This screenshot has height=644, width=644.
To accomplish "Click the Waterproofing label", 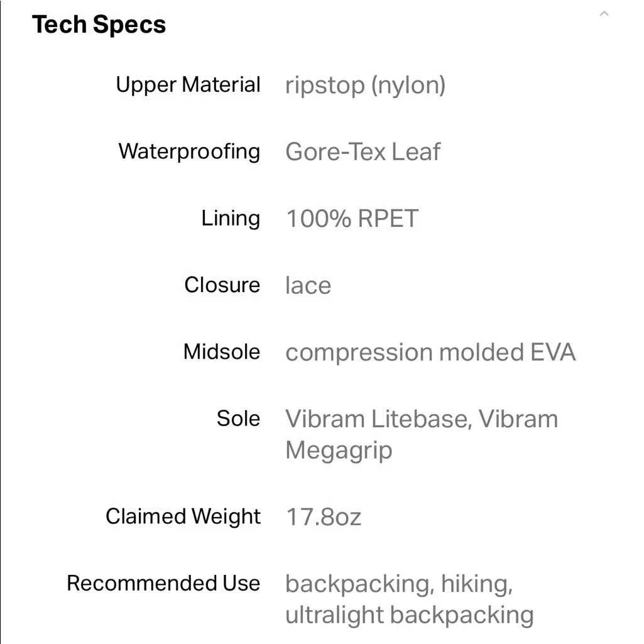I will [x=189, y=151].
